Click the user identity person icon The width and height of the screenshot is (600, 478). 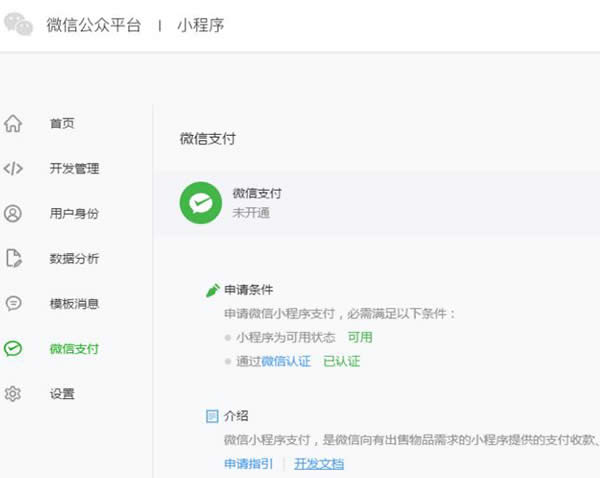pos(13,213)
